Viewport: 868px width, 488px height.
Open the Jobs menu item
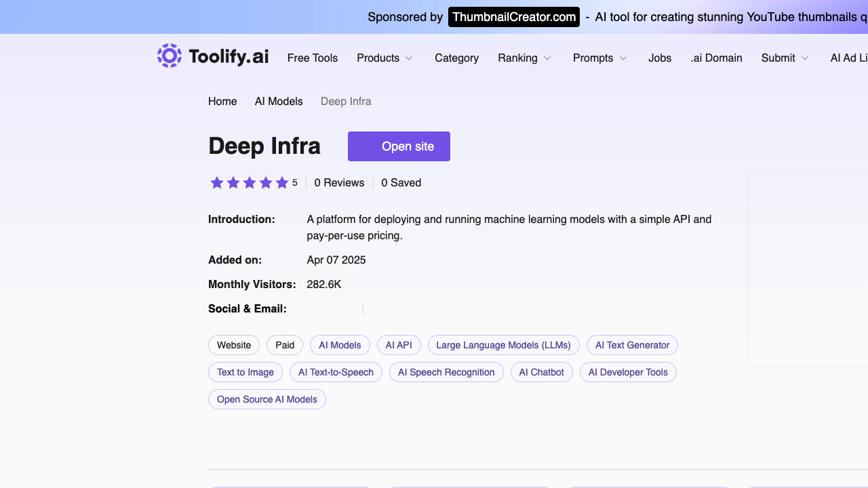click(x=660, y=58)
